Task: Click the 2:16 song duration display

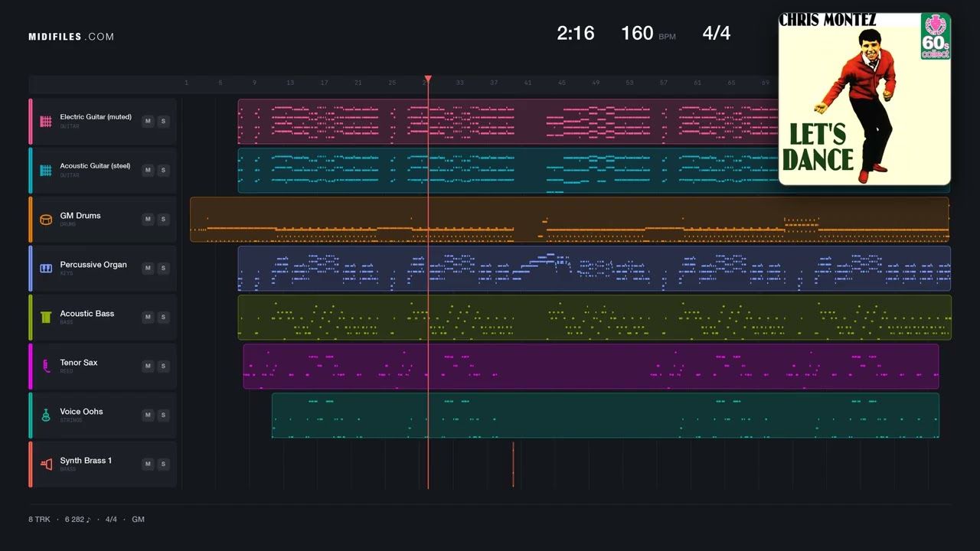Action: tap(576, 33)
